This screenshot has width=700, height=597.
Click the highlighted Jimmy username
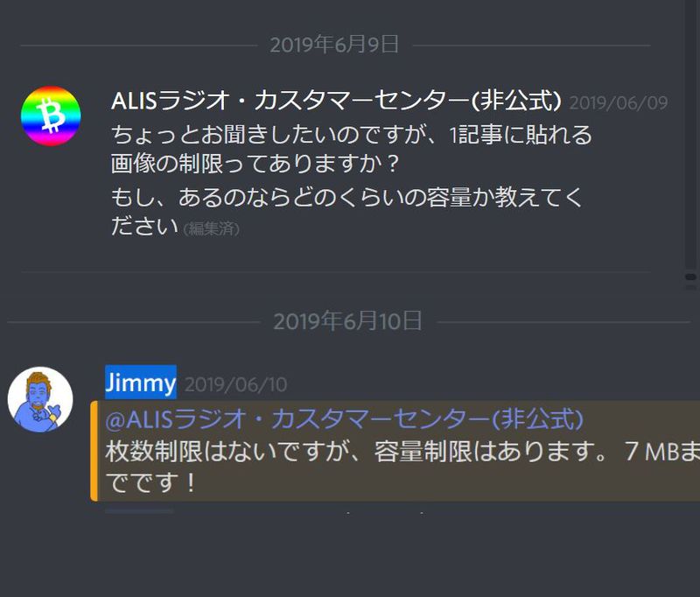[x=141, y=383]
